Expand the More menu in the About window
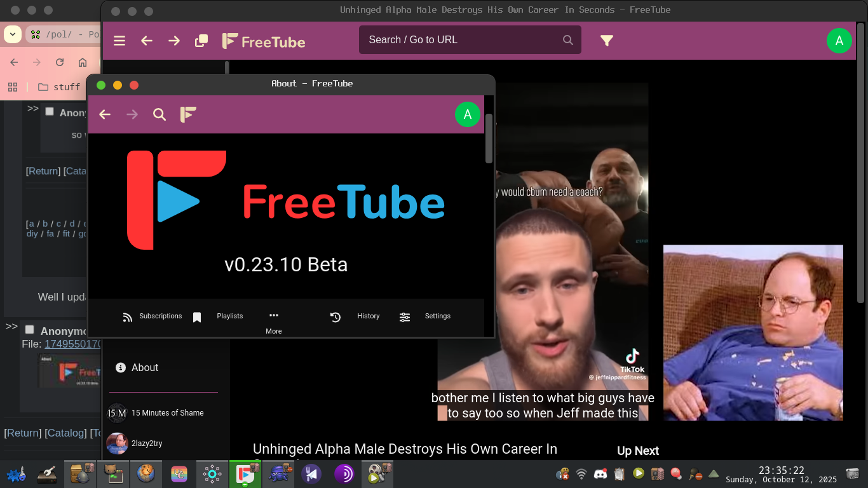The image size is (868, 488). 274,322
